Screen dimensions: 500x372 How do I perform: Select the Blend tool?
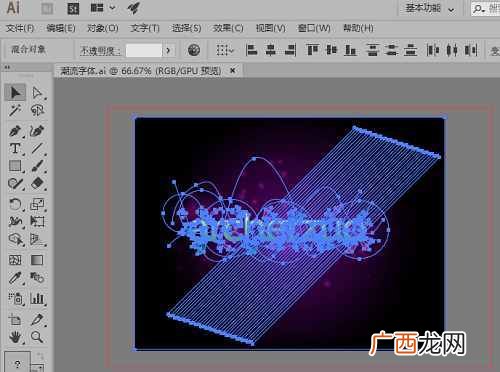click(x=37, y=277)
